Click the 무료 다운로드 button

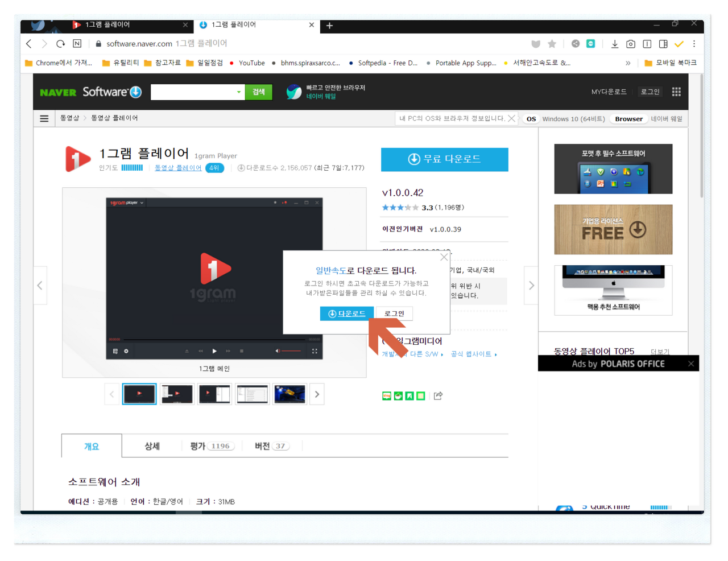pyautogui.click(x=445, y=159)
